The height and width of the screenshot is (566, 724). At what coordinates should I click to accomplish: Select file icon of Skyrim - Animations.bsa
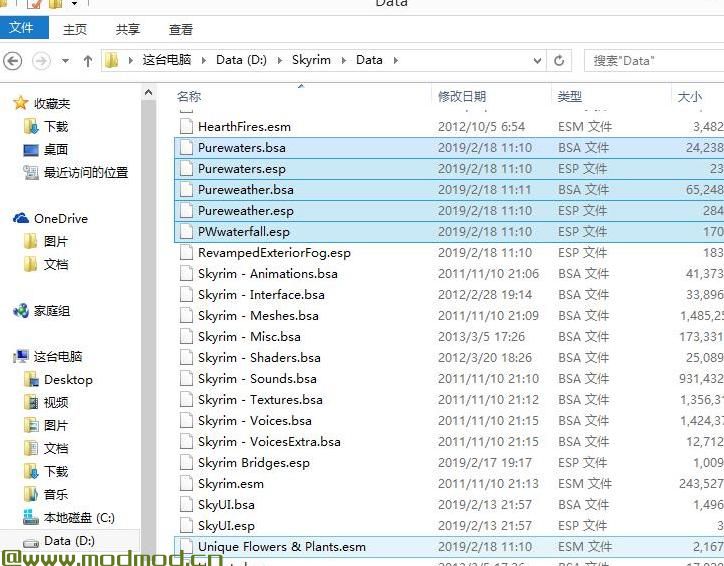point(186,274)
